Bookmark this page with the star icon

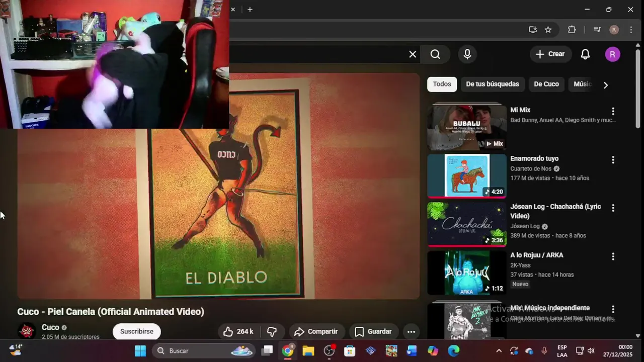[548, 30]
